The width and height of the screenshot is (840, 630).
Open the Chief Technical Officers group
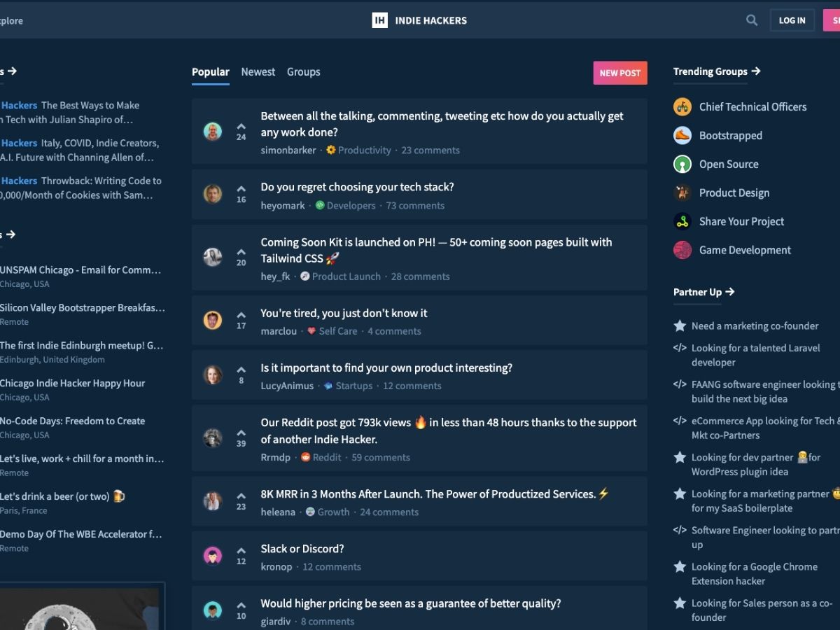pyautogui.click(x=752, y=107)
